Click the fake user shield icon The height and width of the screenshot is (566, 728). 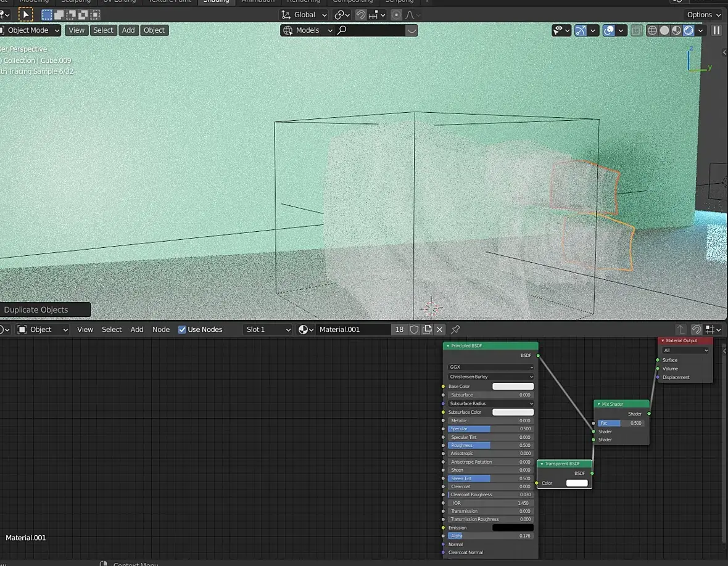pos(414,330)
